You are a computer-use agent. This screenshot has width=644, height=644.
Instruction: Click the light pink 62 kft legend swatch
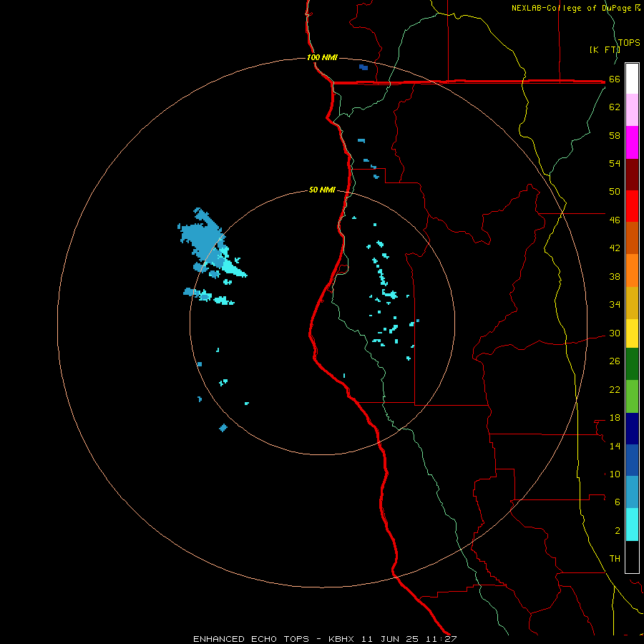[632, 110]
